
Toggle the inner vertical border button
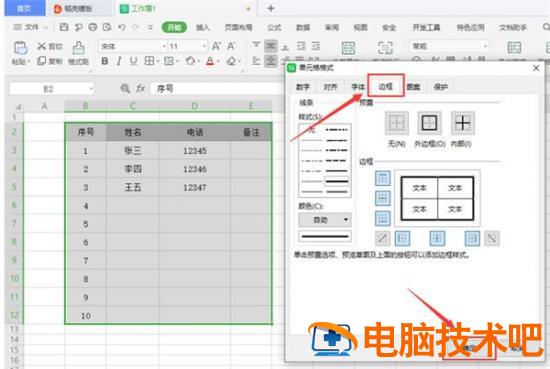437,239
